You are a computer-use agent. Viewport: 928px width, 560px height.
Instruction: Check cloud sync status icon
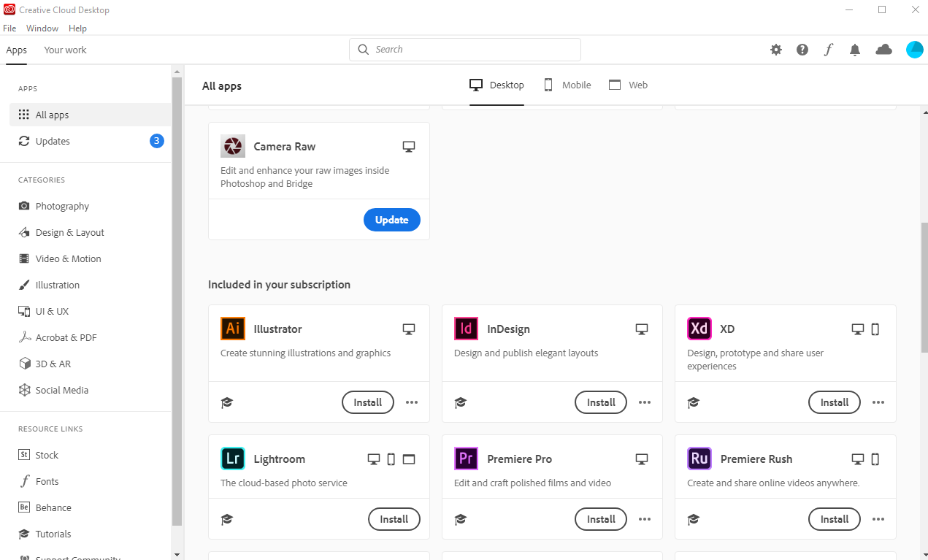tap(883, 49)
